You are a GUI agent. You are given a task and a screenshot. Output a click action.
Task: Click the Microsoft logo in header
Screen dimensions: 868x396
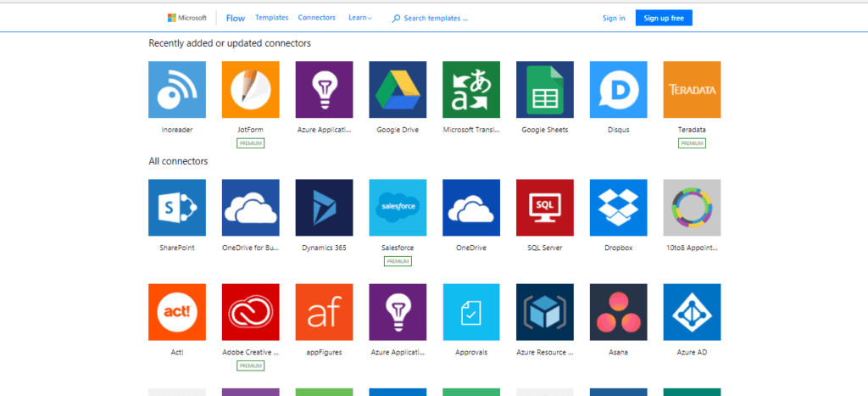point(187,18)
